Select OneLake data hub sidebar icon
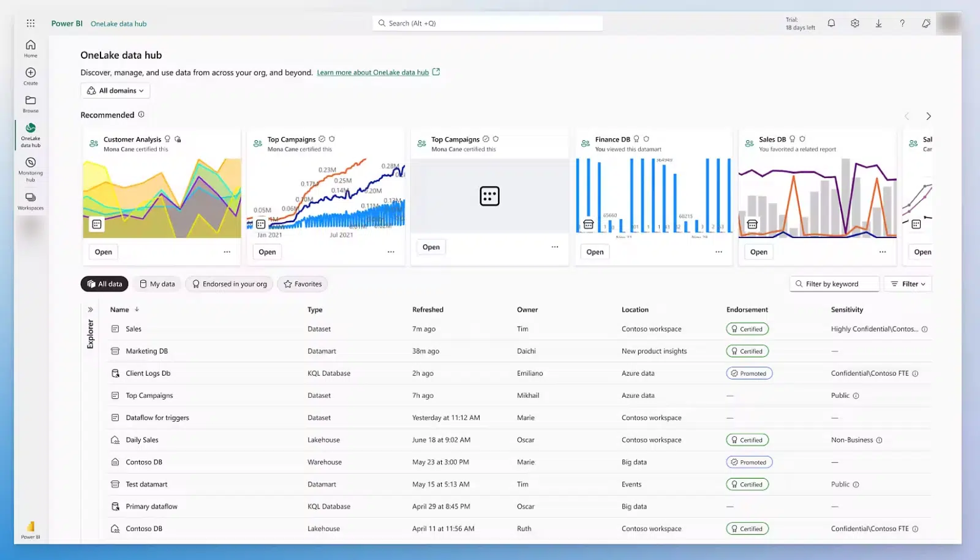This screenshot has height=560, width=980. tap(31, 135)
